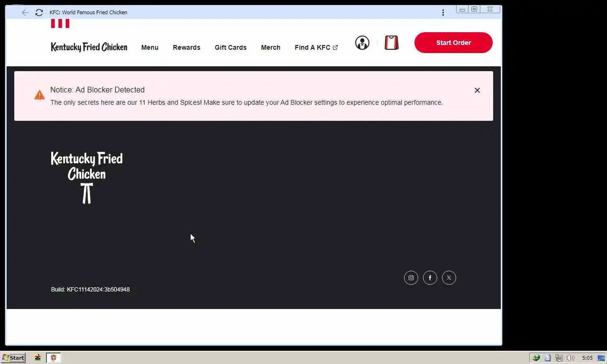Click the network tray icon

pos(559,358)
